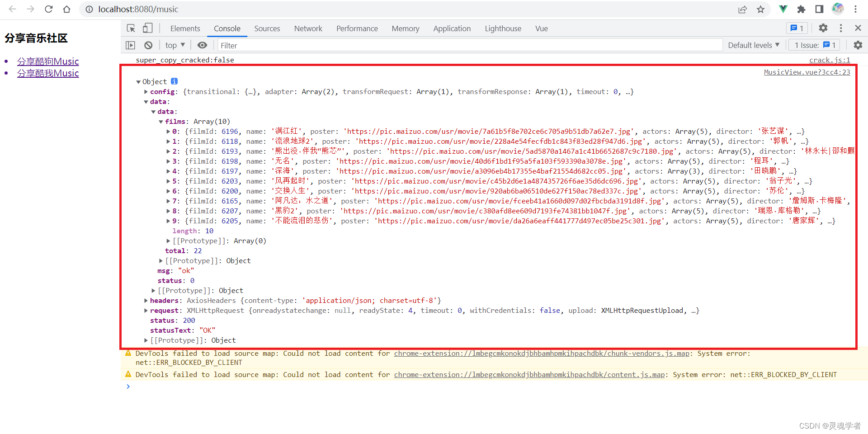Open the chunk-vendors.js.map extension link
The width and height of the screenshot is (868, 434).
click(542, 354)
